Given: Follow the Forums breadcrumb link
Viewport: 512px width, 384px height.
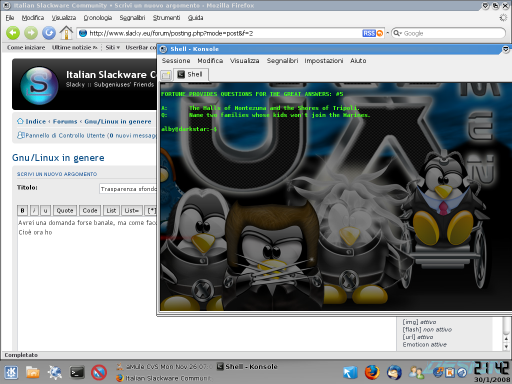Looking at the screenshot, I should (x=65, y=122).
